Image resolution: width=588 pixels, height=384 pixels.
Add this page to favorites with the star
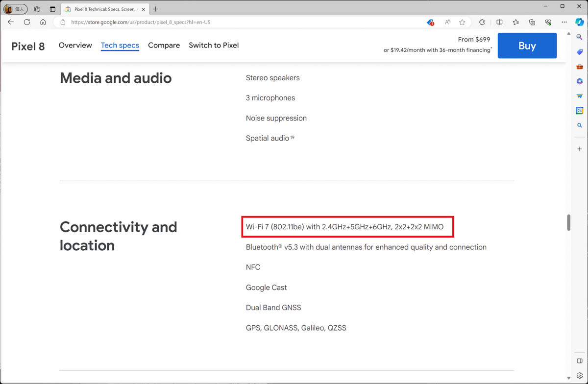[x=462, y=22]
